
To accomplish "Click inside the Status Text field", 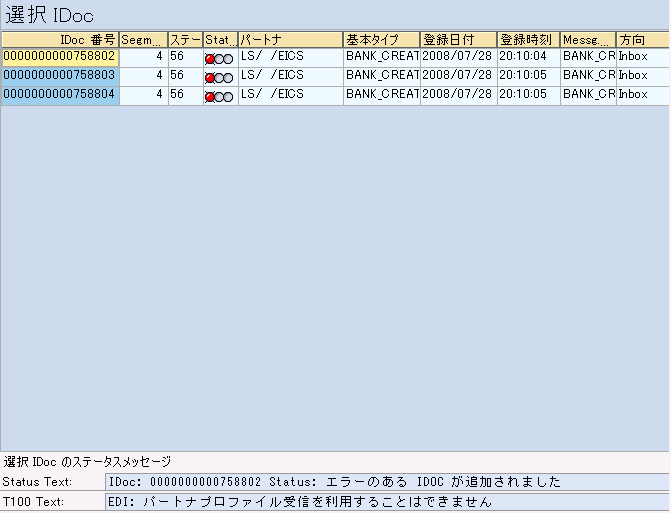I will [x=386, y=482].
